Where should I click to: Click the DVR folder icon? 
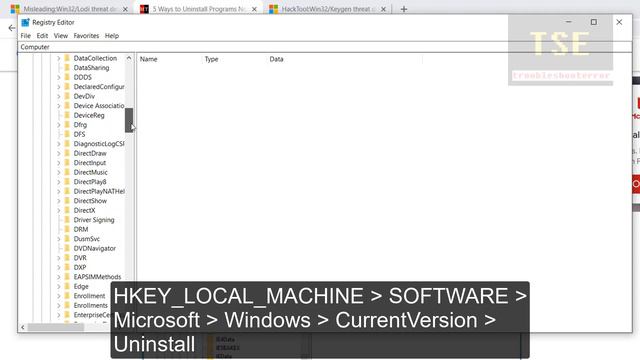pos(67,258)
